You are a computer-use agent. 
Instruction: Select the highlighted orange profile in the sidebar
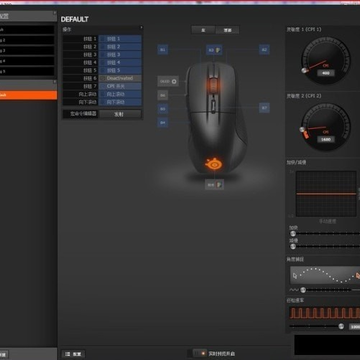tap(28, 95)
